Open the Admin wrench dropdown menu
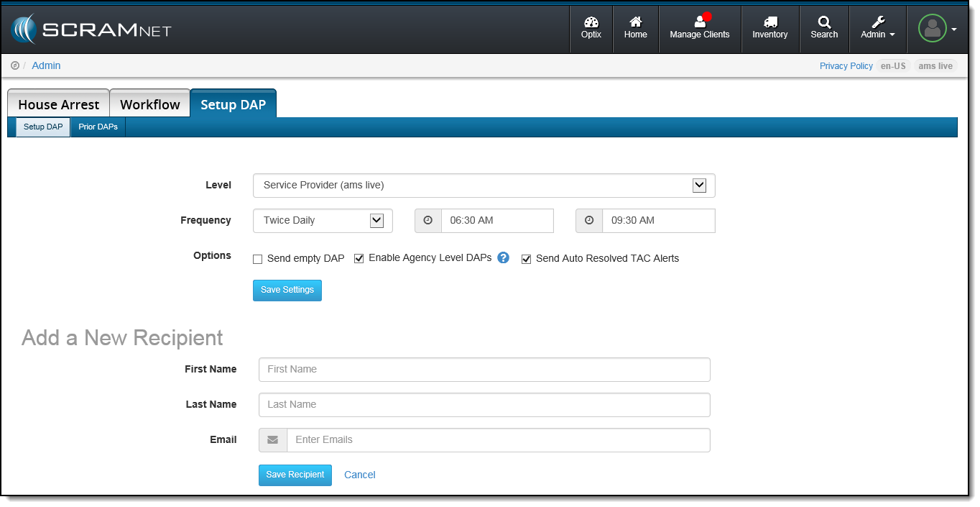Screen dimensions: 980x507 (877, 29)
